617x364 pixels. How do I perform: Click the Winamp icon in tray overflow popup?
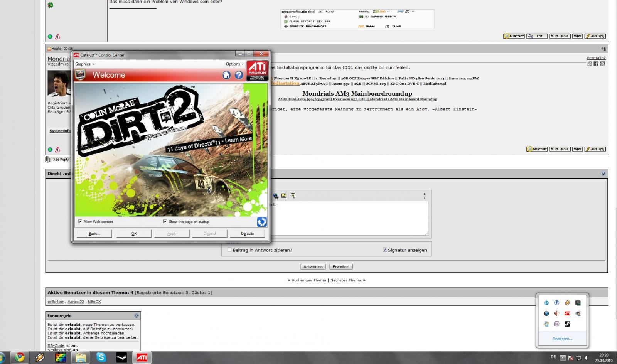point(567,303)
